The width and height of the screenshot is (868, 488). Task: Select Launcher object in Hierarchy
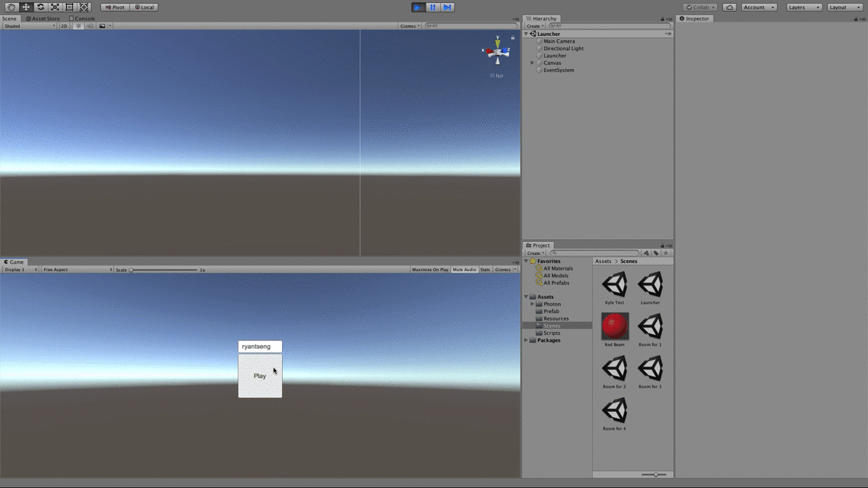coord(555,56)
